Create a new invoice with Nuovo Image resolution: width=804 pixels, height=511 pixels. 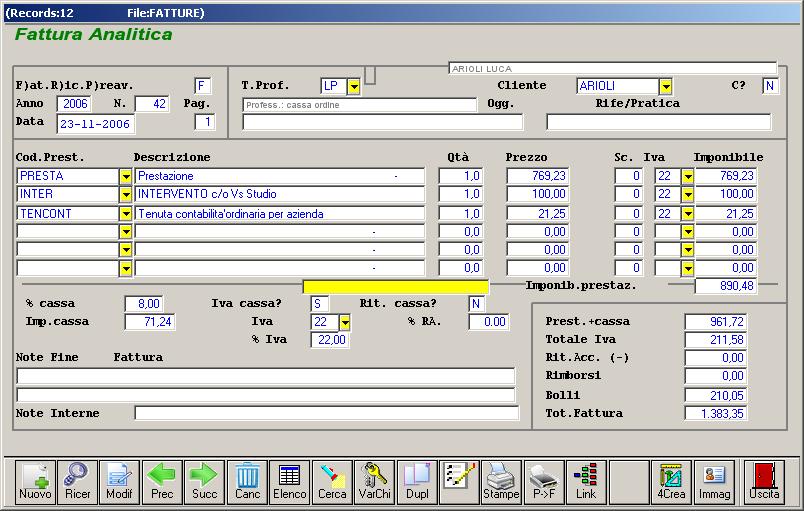(x=35, y=482)
